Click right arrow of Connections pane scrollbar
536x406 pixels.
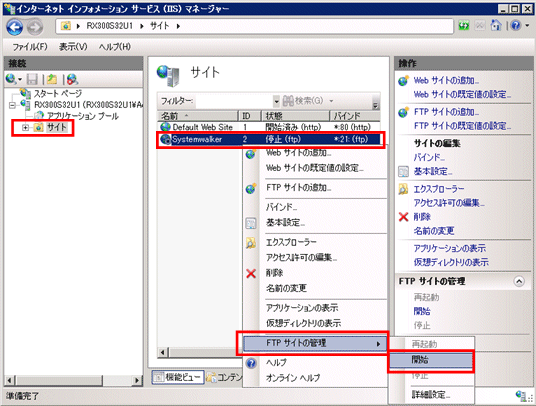(x=137, y=380)
